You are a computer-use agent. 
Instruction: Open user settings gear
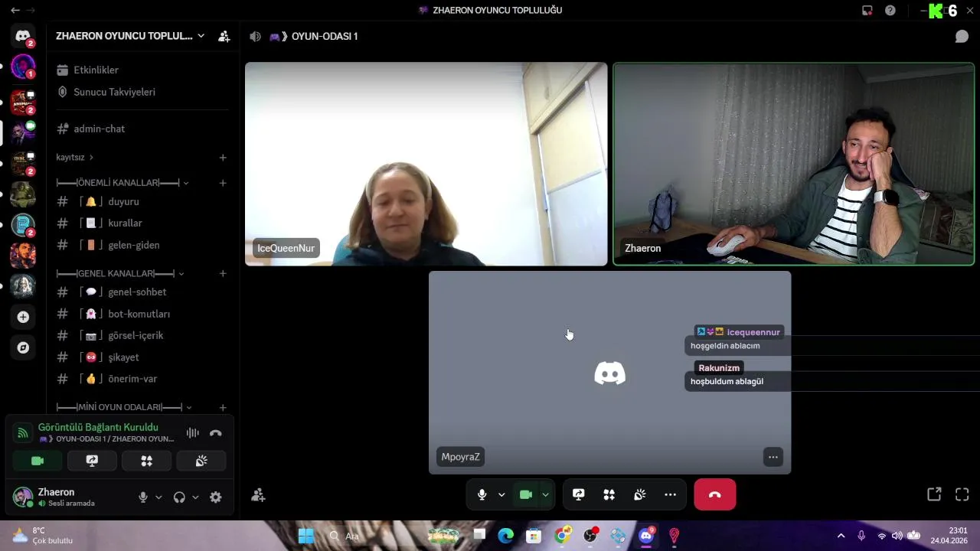tap(216, 497)
